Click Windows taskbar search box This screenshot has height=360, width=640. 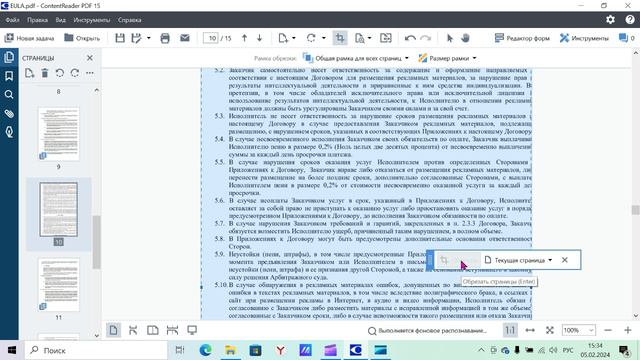click(96, 350)
